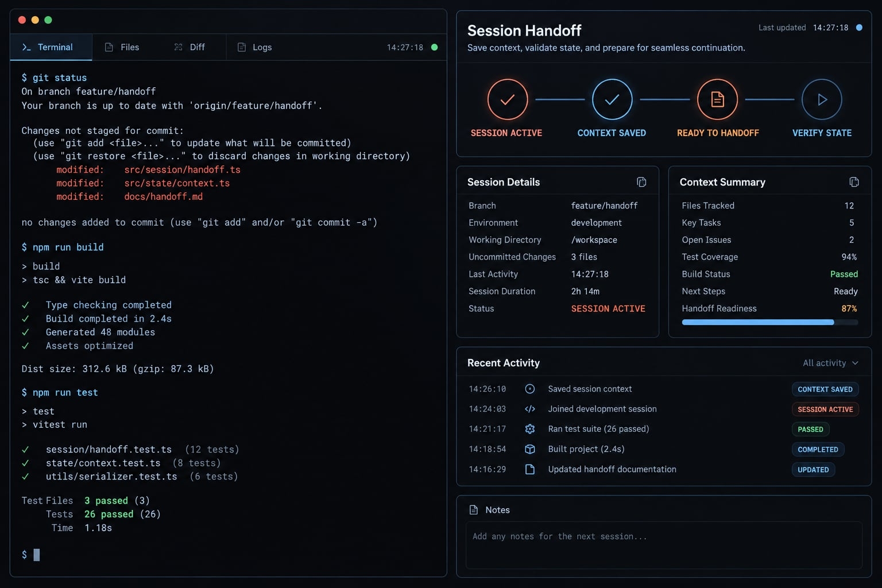Copy Session Details using the copy icon

pos(641,182)
